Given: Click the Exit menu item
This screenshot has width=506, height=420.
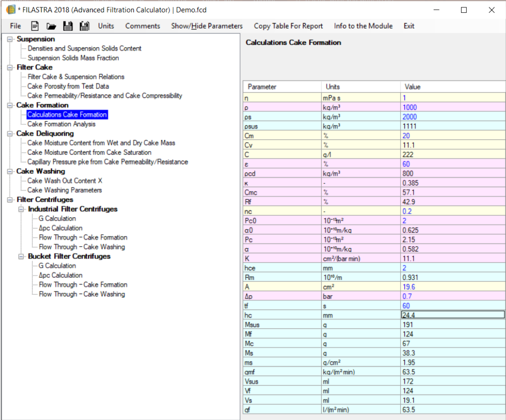Looking at the screenshot, I should pos(409,26).
